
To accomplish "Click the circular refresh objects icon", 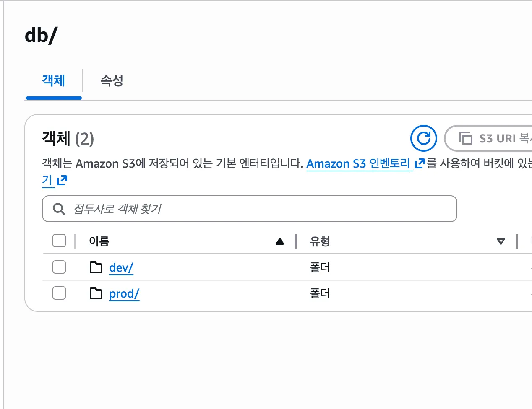I will point(423,138).
